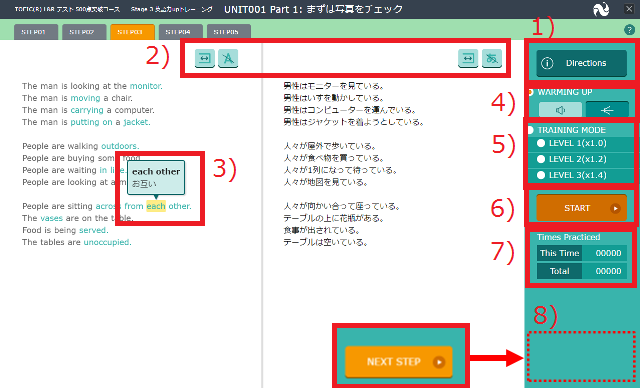
Task: Click Japanese line 食事が出されている。
Action: point(322,230)
